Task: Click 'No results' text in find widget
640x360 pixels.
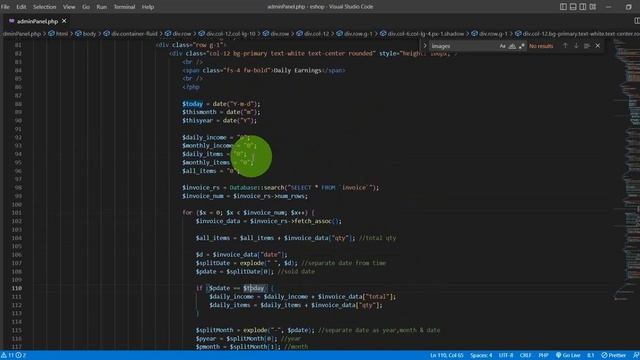Action: coord(541,46)
